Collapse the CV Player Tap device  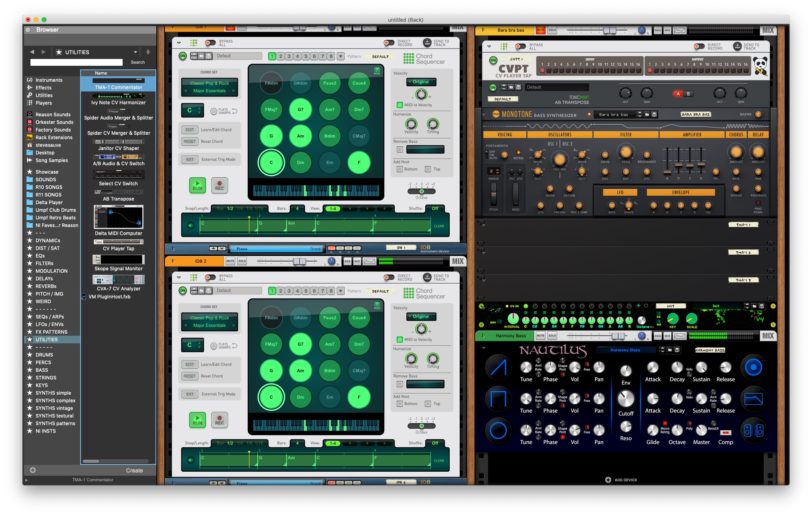[489, 47]
